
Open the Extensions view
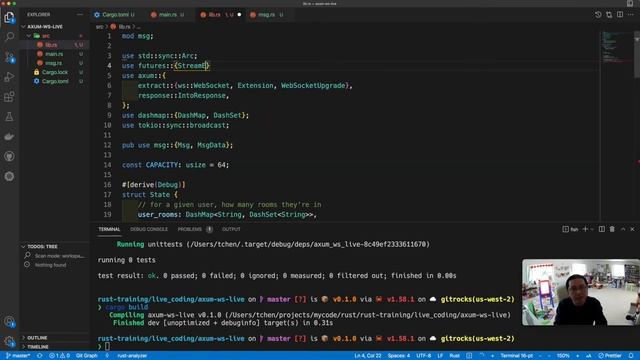click(9, 97)
